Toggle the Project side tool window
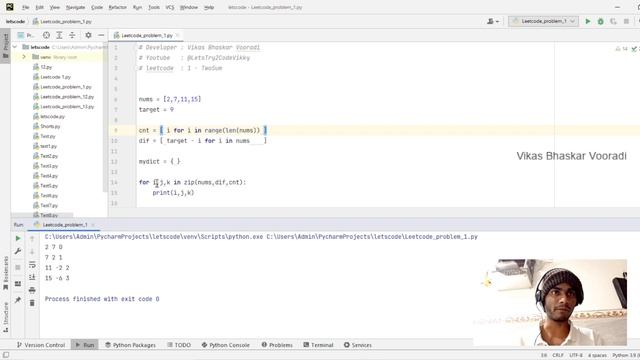Viewport: 640px width, 360px height. click(5, 46)
